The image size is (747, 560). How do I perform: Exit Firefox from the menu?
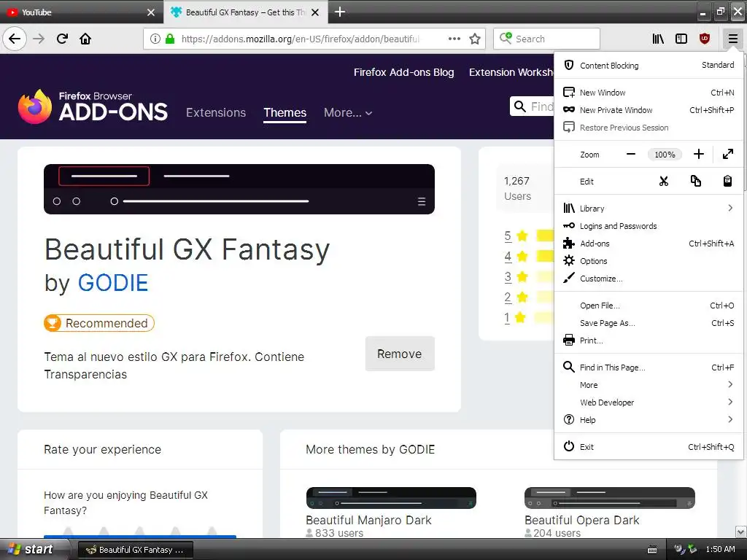tap(649, 447)
